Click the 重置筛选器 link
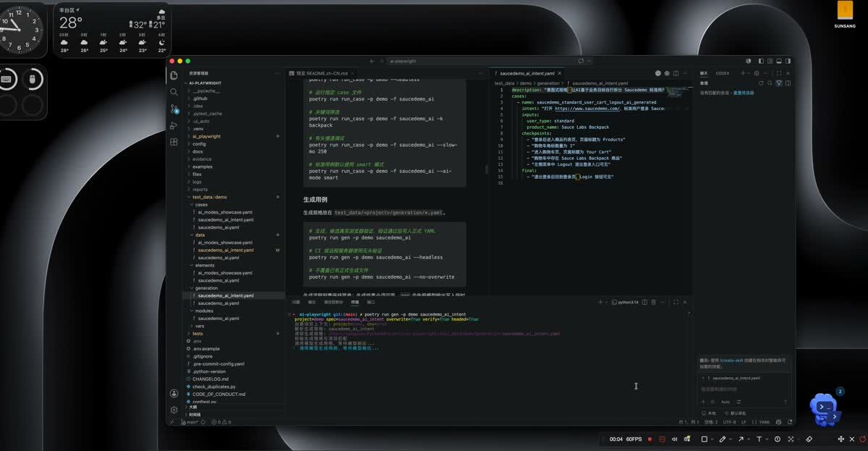868x451 pixels. pos(744,93)
